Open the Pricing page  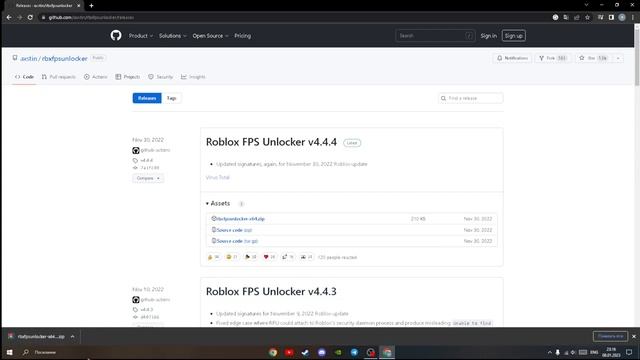[x=242, y=36]
